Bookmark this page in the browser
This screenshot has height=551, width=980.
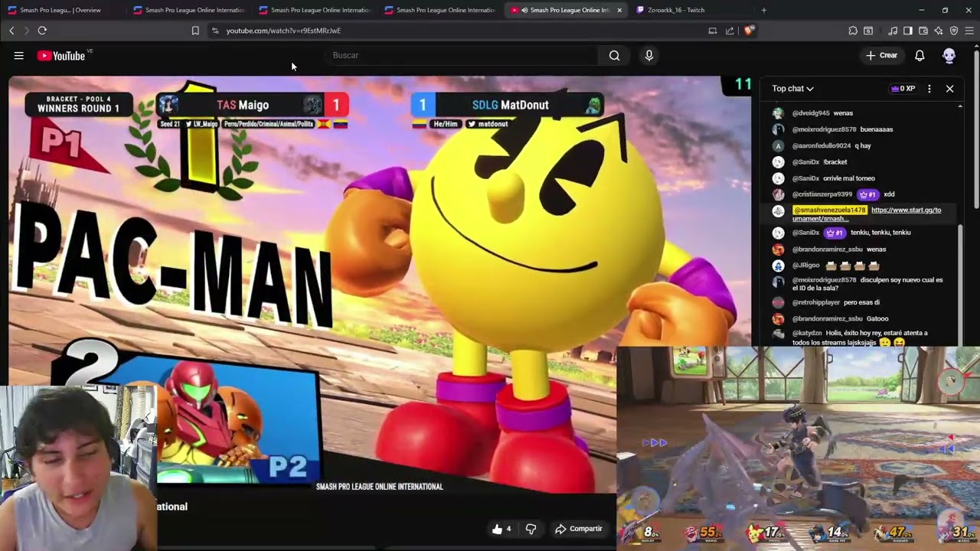[195, 31]
